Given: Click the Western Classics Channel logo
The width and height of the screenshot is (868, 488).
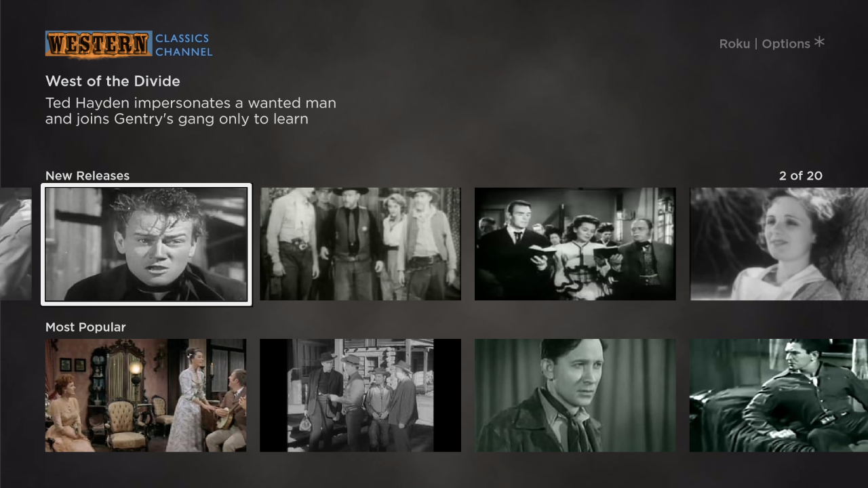Looking at the screenshot, I should [x=129, y=44].
